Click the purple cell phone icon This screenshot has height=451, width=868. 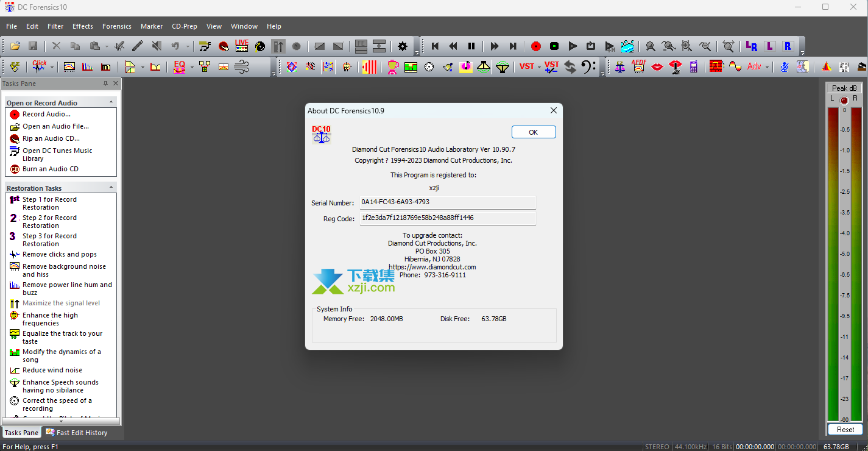point(694,67)
